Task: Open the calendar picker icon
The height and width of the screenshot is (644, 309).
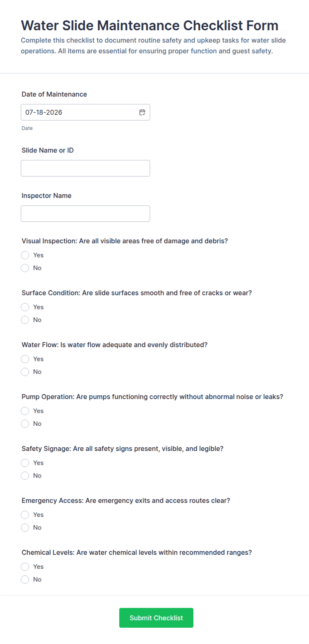Action: click(142, 112)
